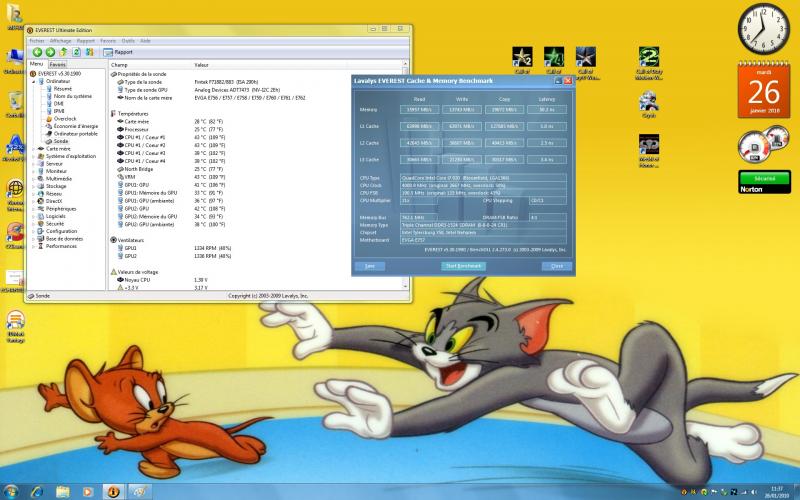Click the Sécurité shield icon in the tree
Image resolution: width=800 pixels, height=500 pixels.
tap(41, 223)
